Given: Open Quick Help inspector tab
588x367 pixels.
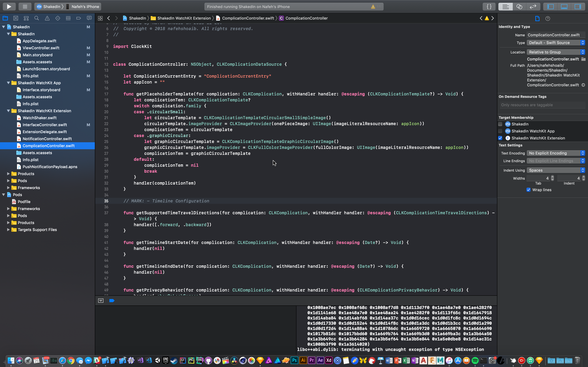Looking at the screenshot, I should [x=548, y=19].
